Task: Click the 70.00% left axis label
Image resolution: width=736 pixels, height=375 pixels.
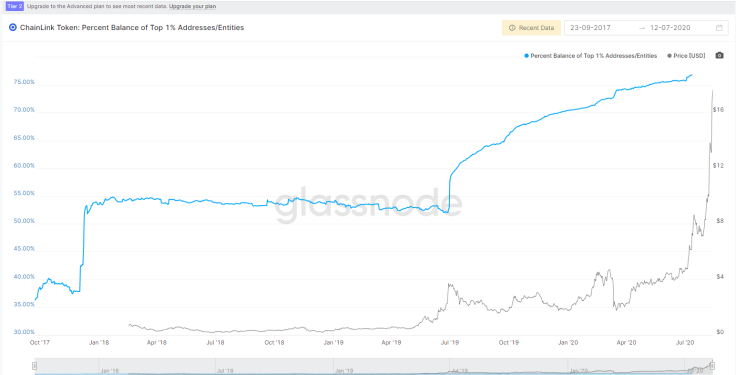Action: [24, 110]
